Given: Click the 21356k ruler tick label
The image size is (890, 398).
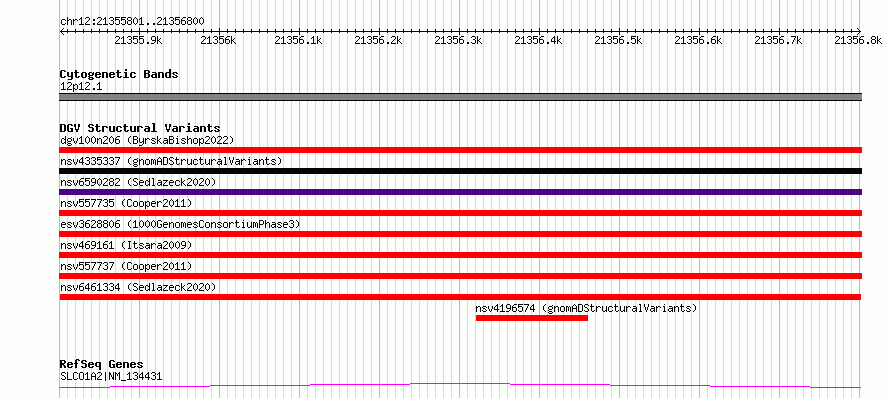Looking at the screenshot, I should click(x=218, y=40).
